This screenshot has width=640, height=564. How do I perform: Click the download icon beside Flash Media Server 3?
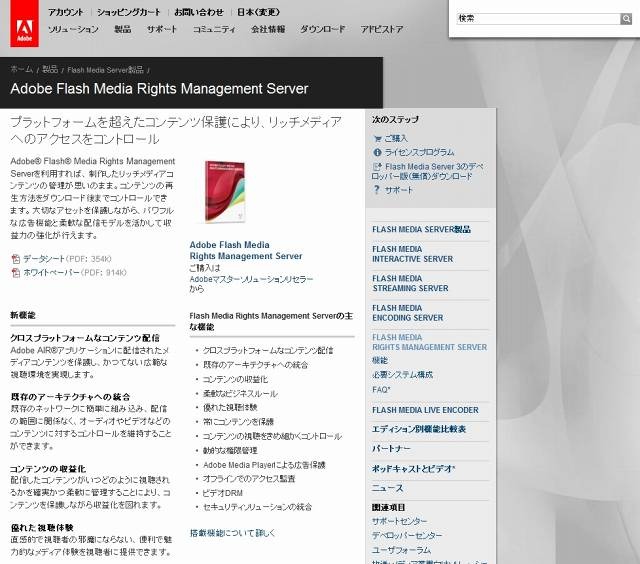coord(377,167)
